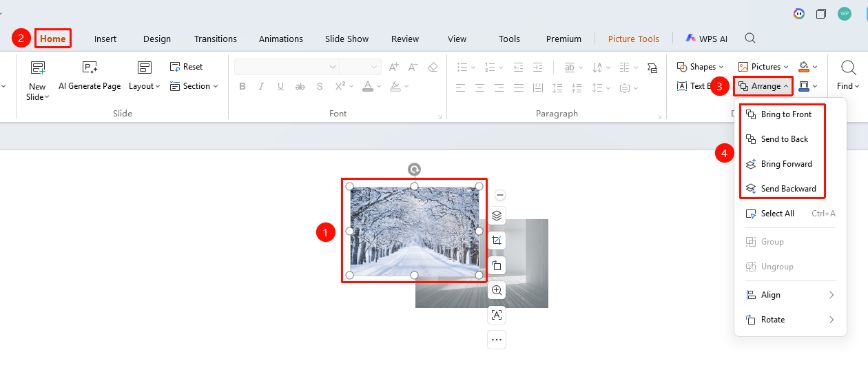868x370 pixels.
Task: Click the text recognition icon beside picture
Action: (497, 315)
